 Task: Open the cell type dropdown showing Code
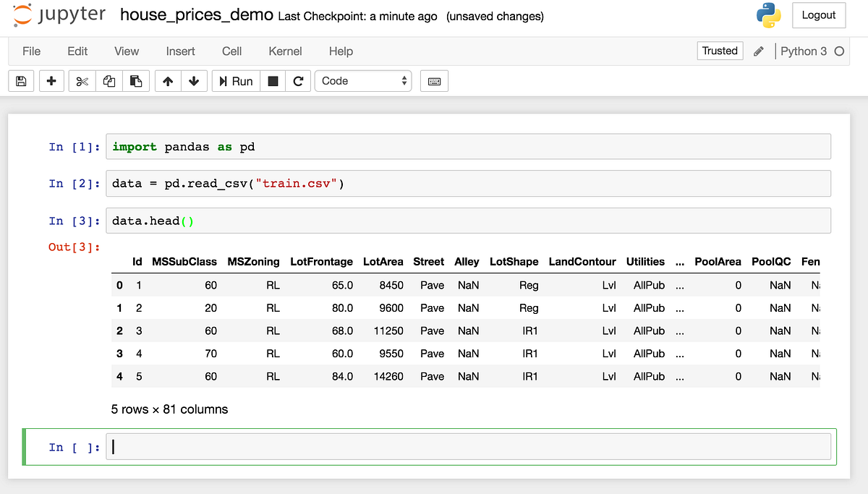[363, 81]
